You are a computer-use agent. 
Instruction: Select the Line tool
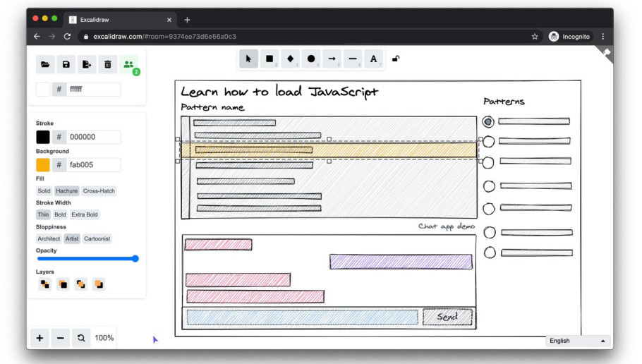pyautogui.click(x=353, y=59)
